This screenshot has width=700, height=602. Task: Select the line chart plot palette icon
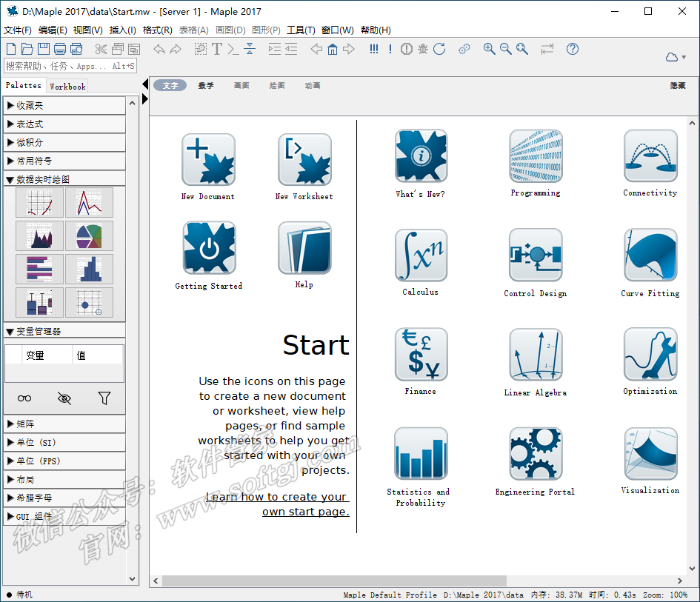click(x=89, y=203)
